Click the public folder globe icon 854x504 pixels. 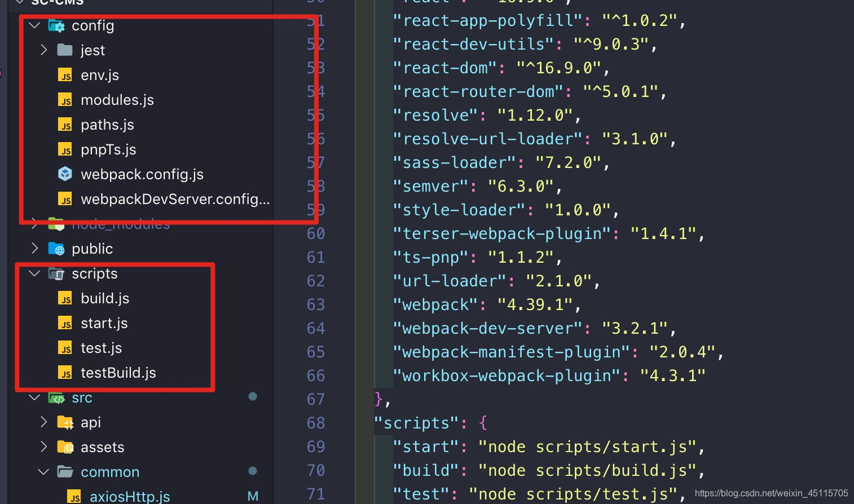click(x=56, y=249)
